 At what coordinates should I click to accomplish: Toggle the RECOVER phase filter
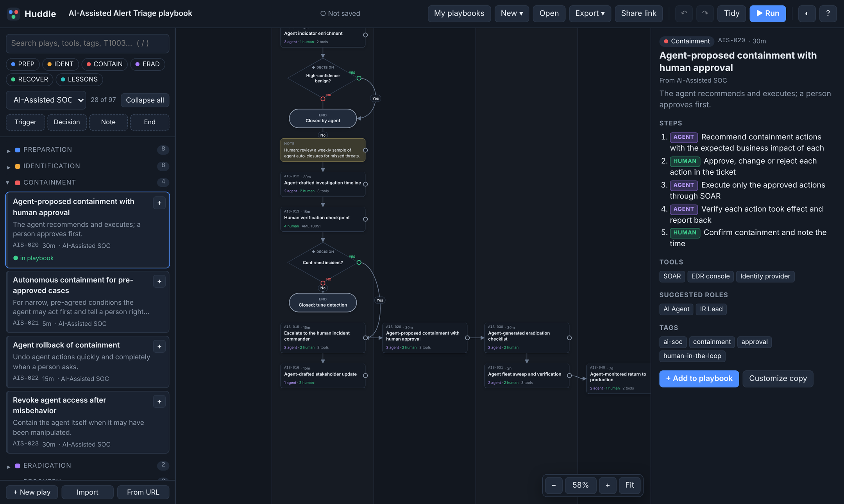[x=29, y=79]
